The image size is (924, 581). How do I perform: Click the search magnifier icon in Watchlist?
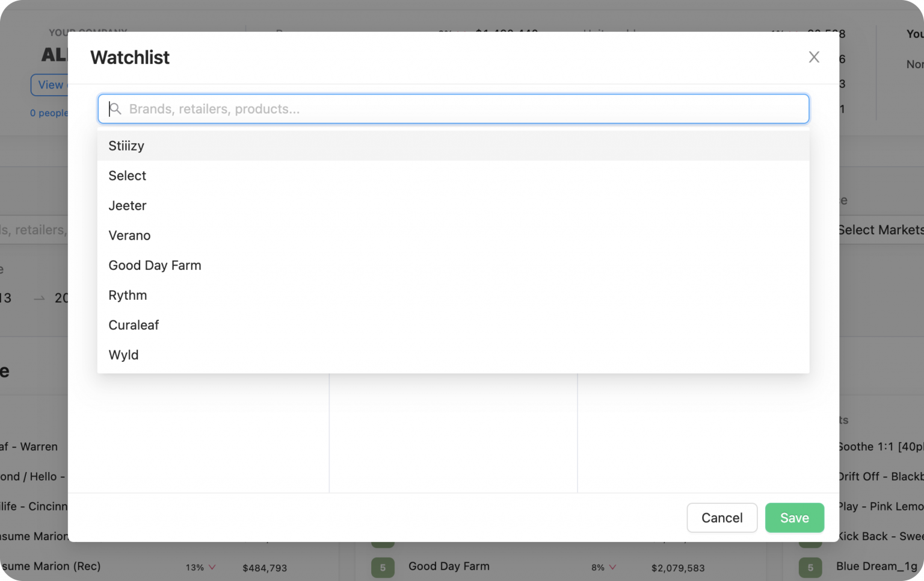tap(115, 109)
